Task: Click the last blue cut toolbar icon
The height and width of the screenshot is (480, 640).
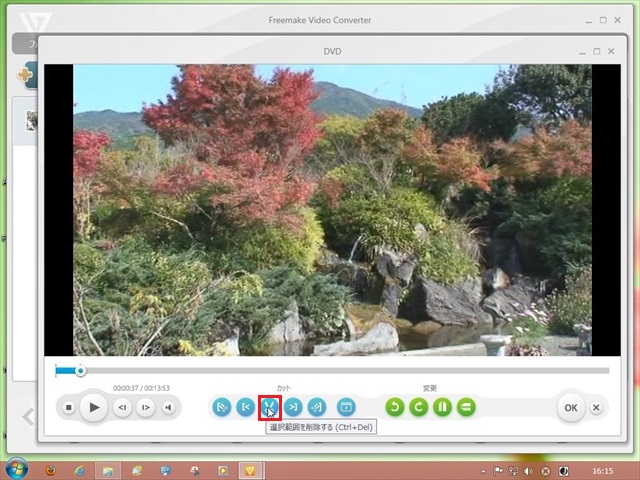Action: tap(346, 407)
